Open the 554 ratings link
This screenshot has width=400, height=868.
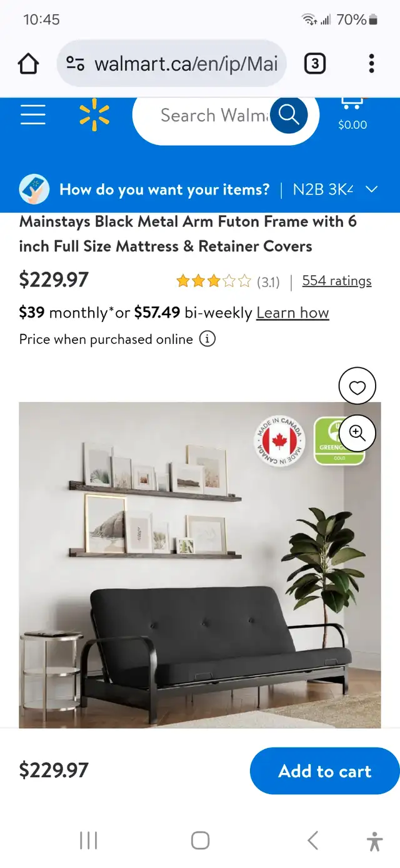point(337,281)
